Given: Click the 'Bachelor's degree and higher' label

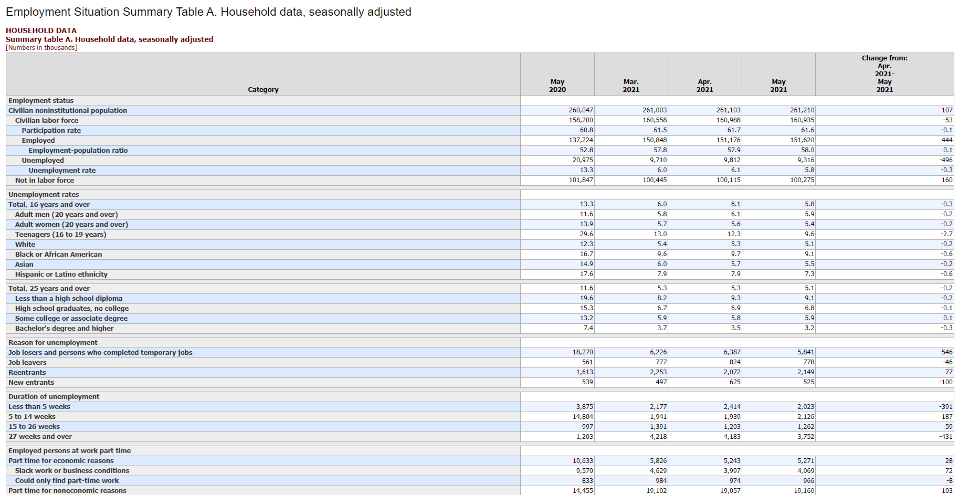Looking at the screenshot, I should (x=65, y=329).
